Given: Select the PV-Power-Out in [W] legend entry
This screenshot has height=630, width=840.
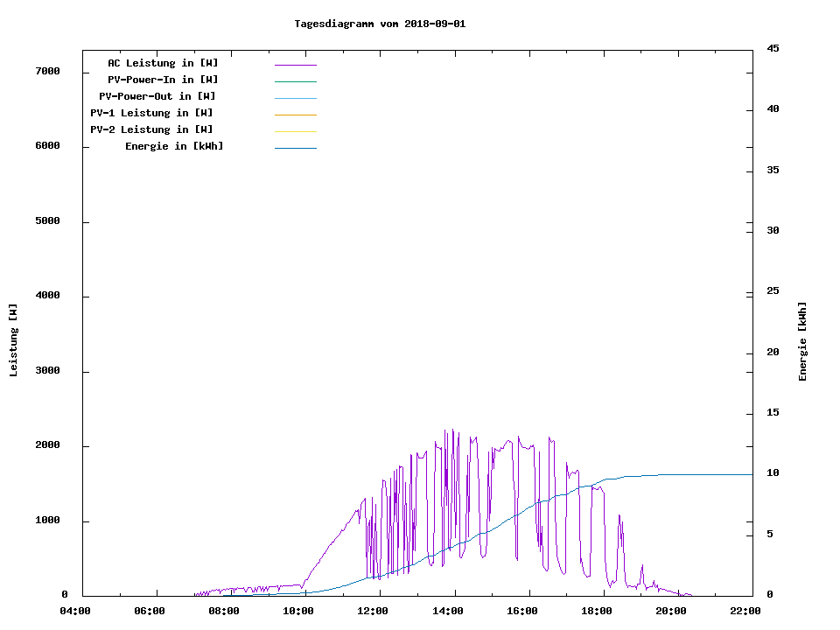Looking at the screenshot, I should click(x=157, y=96).
